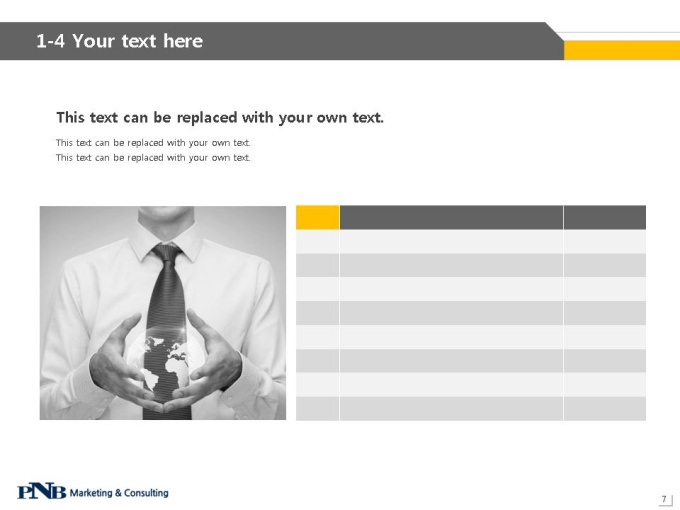Click the "Marketing & Consulting" footer text
The height and width of the screenshot is (510, 680).
pyautogui.click(x=119, y=493)
